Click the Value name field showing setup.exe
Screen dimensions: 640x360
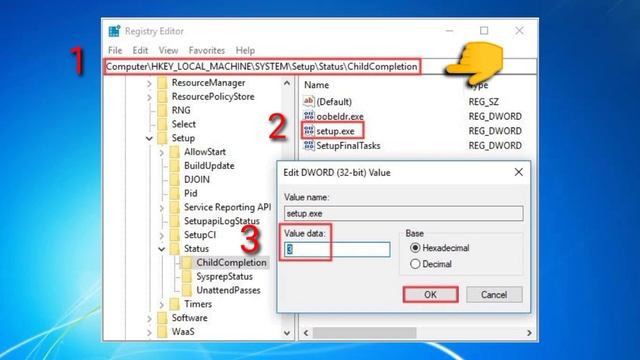click(x=404, y=213)
